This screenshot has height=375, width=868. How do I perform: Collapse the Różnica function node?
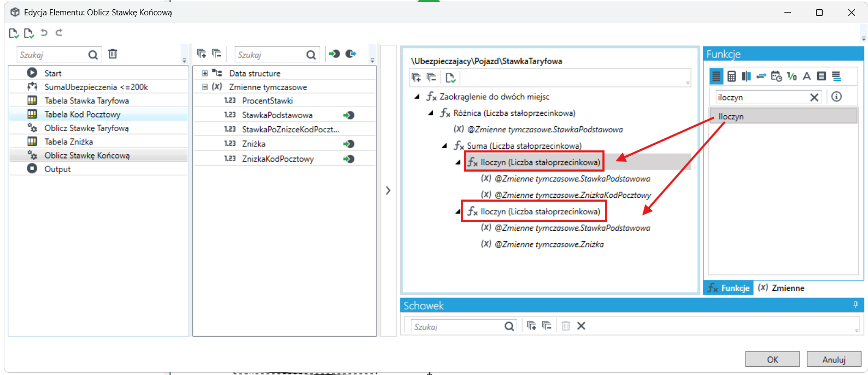(x=431, y=113)
